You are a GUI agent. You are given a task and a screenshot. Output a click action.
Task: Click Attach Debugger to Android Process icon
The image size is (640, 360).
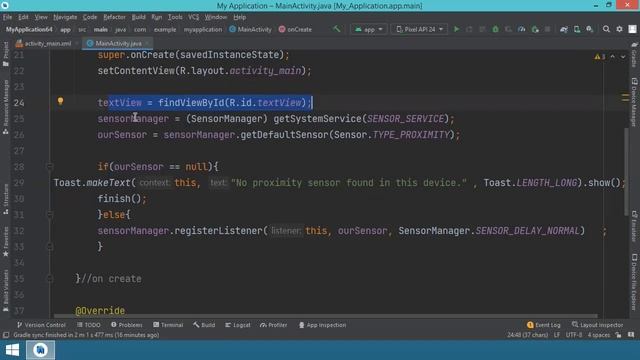(535, 29)
